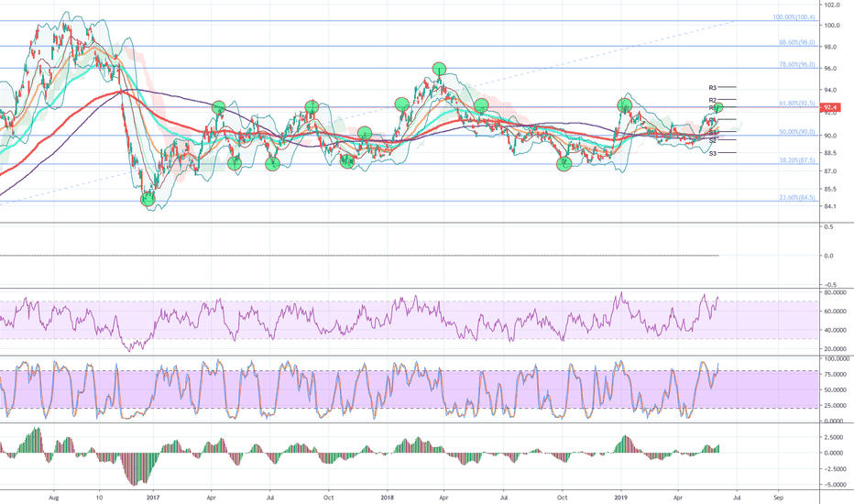
Task: Click the R3 pivot resistance label
Action: point(712,88)
